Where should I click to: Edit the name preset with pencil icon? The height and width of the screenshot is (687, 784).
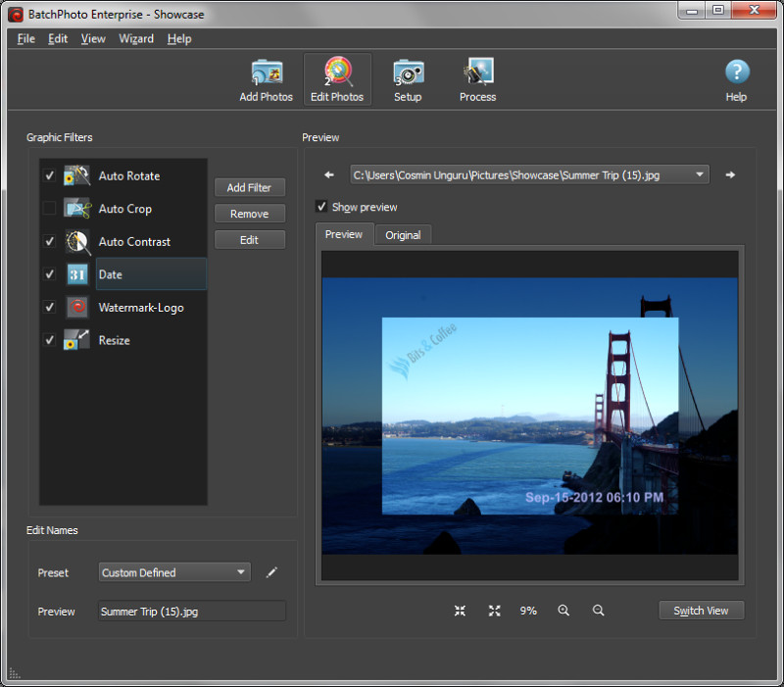(x=271, y=572)
